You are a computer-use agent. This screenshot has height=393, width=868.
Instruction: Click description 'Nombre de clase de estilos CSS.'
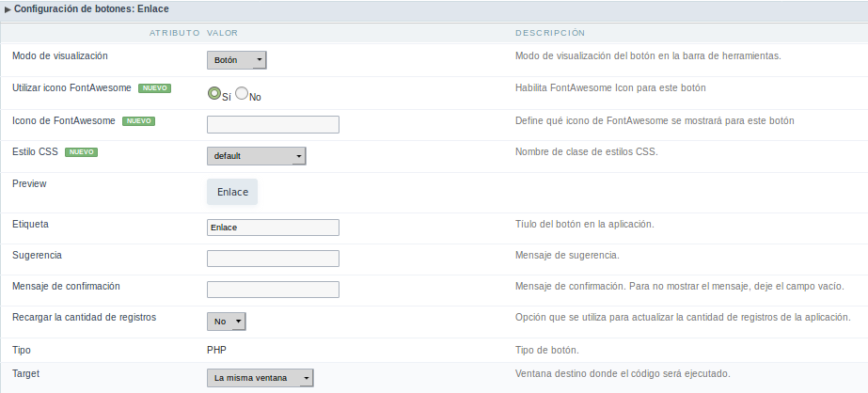587,151
